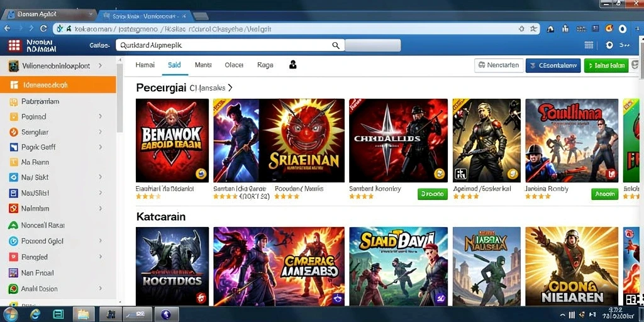Open the Chmdallids game thumbnail
The width and height of the screenshot is (644, 322).
pos(398,140)
